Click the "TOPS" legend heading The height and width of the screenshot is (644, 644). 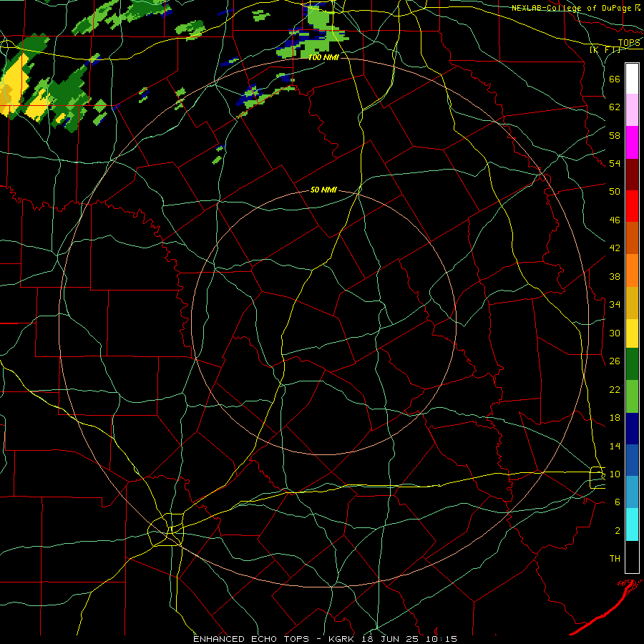point(629,42)
